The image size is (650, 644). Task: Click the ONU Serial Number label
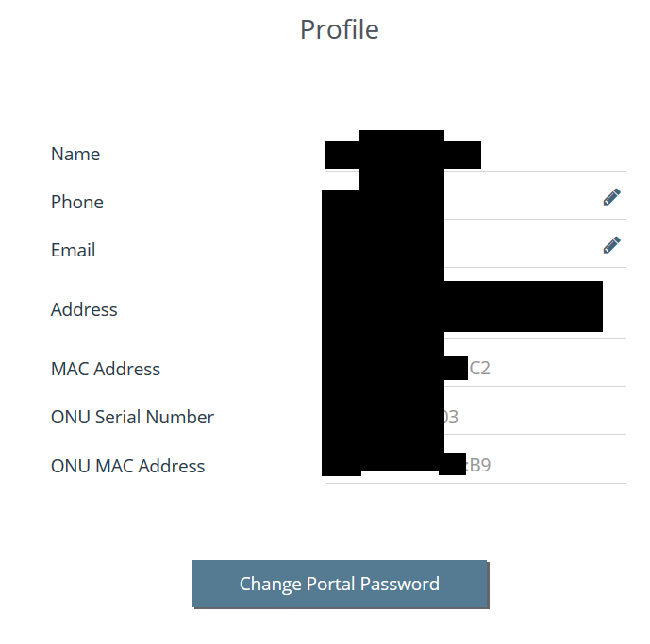click(x=132, y=417)
